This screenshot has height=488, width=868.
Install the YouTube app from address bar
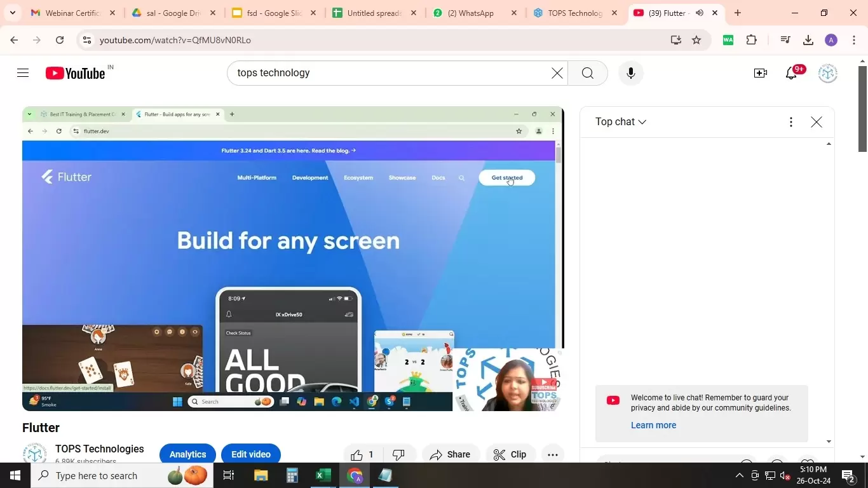point(675,40)
